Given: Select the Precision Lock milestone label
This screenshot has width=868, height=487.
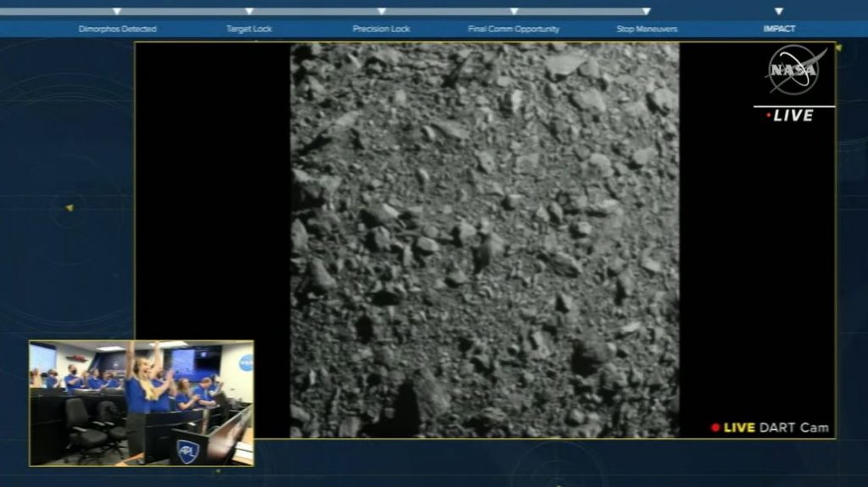Looking at the screenshot, I should 381,29.
